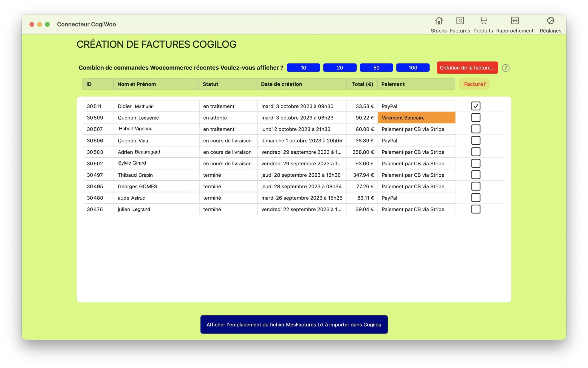This screenshot has width=588, height=368.
Task: Click the question mark help icon
Action: (x=506, y=68)
